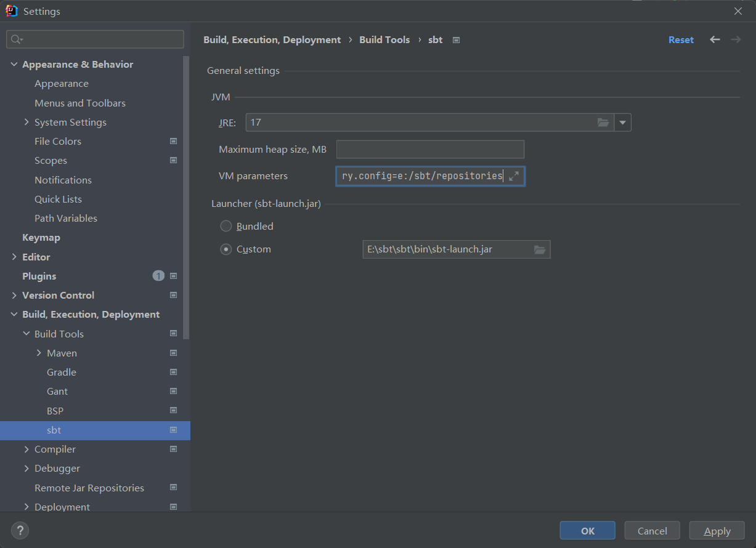Click the settings tree vertical scrollbar
Image resolution: width=756 pixels, height=548 pixels.
187,197
